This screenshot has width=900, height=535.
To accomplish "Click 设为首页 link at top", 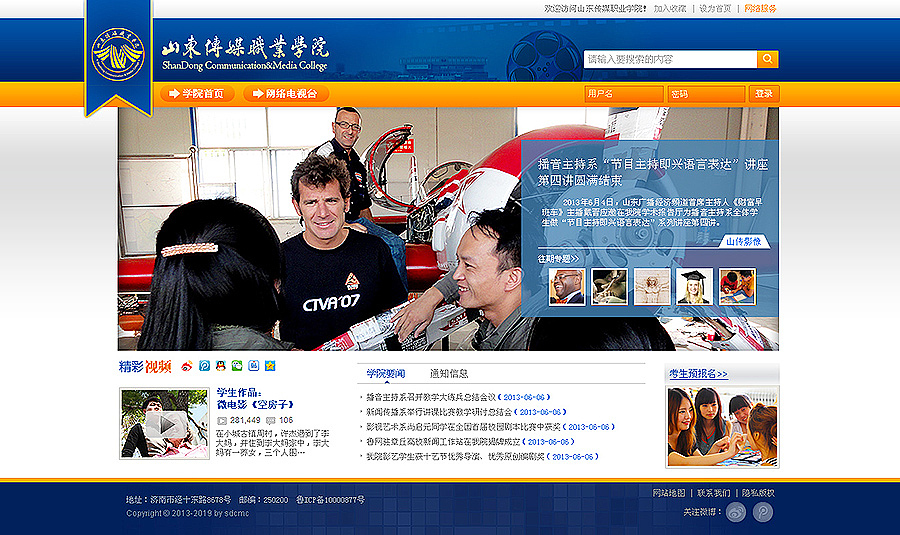I will (715, 9).
